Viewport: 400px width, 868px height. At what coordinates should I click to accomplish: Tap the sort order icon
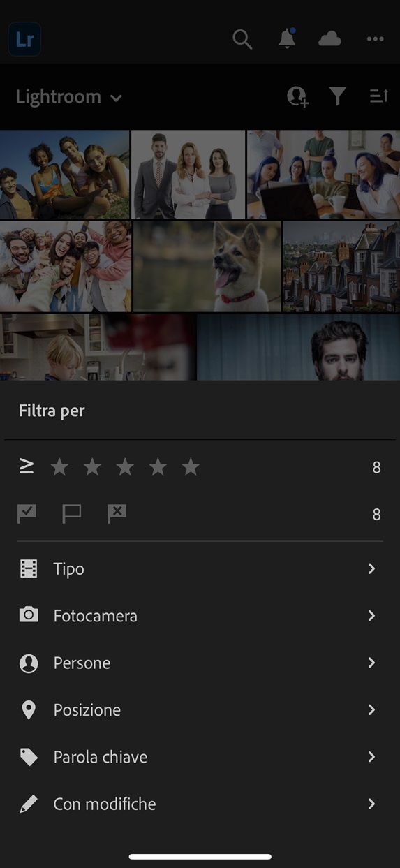coord(378,96)
